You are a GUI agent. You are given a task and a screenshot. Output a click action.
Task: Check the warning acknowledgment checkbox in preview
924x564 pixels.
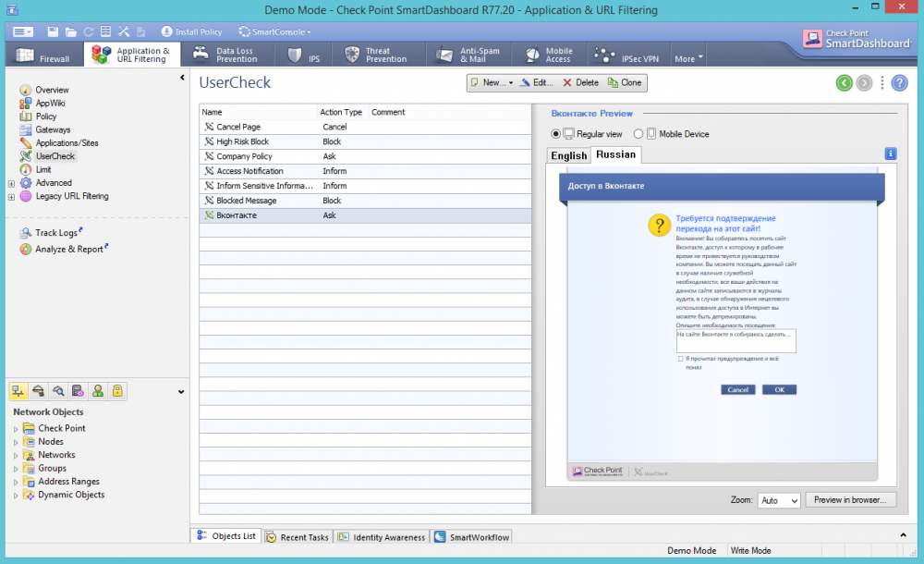click(x=681, y=359)
